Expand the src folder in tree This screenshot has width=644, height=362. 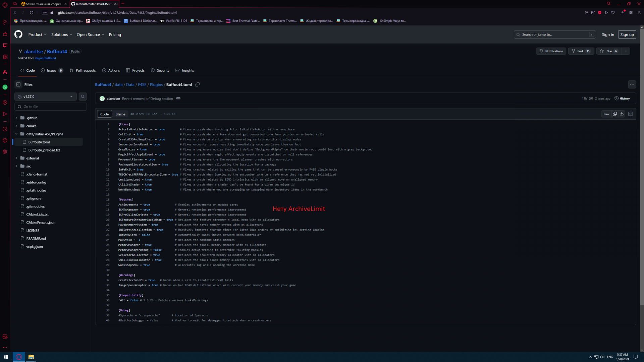pos(16,166)
